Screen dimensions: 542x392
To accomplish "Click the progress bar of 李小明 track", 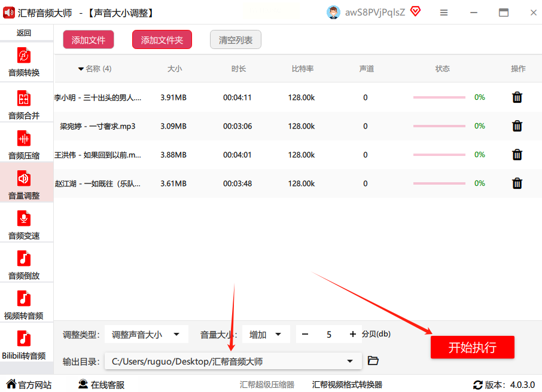I will [439, 97].
